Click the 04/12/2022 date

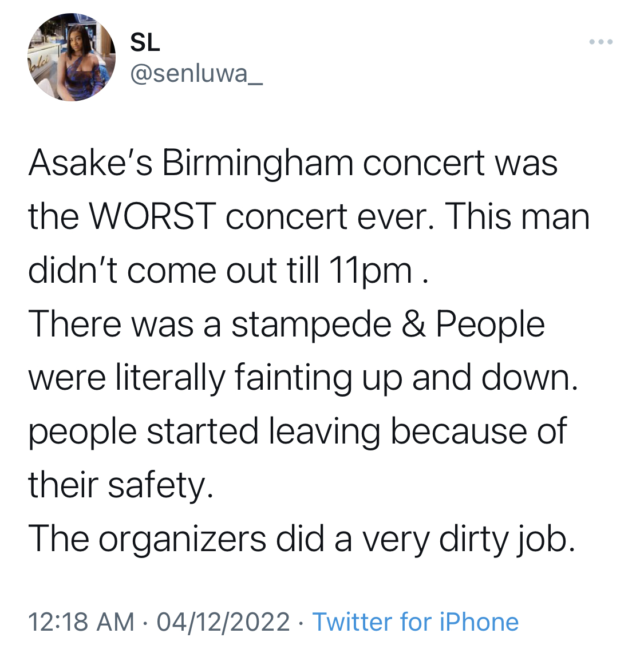point(223,622)
